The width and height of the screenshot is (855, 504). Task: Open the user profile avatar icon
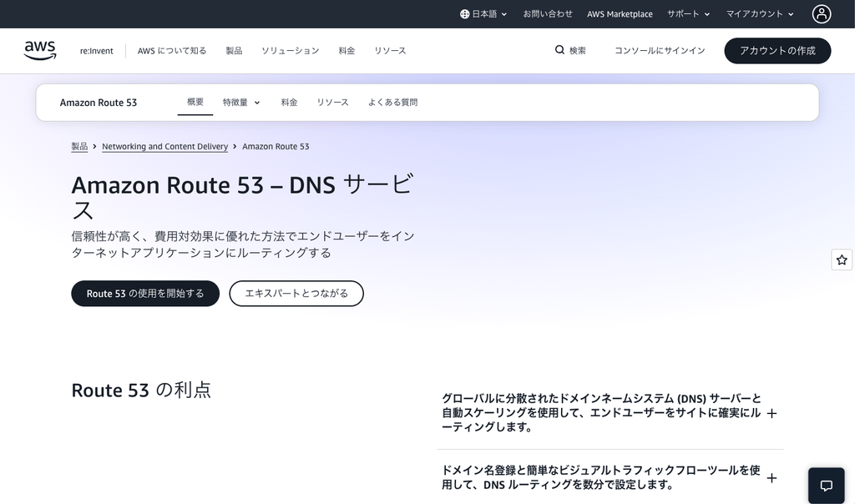click(822, 13)
